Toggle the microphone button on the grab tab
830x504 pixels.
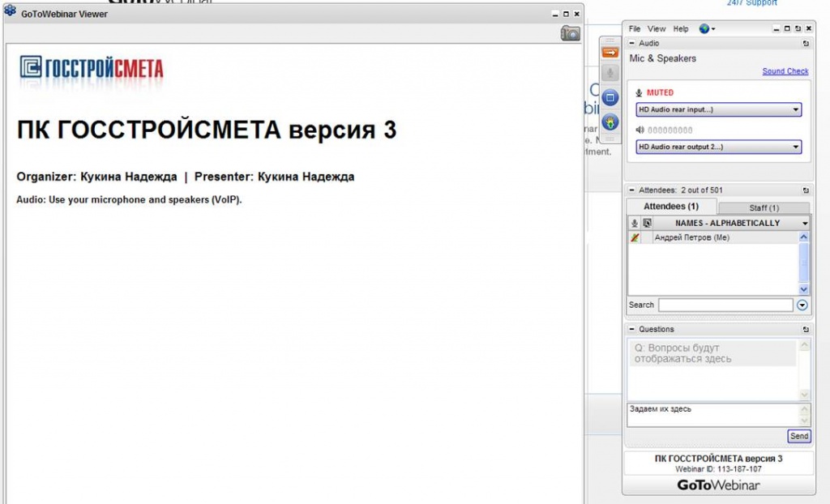point(610,74)
